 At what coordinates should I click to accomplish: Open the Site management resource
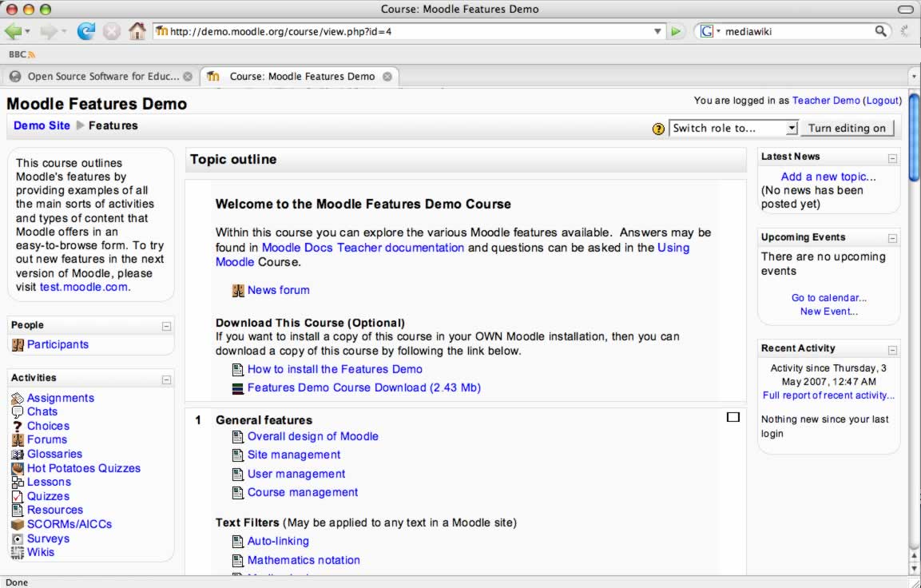[x=294, y=455]
